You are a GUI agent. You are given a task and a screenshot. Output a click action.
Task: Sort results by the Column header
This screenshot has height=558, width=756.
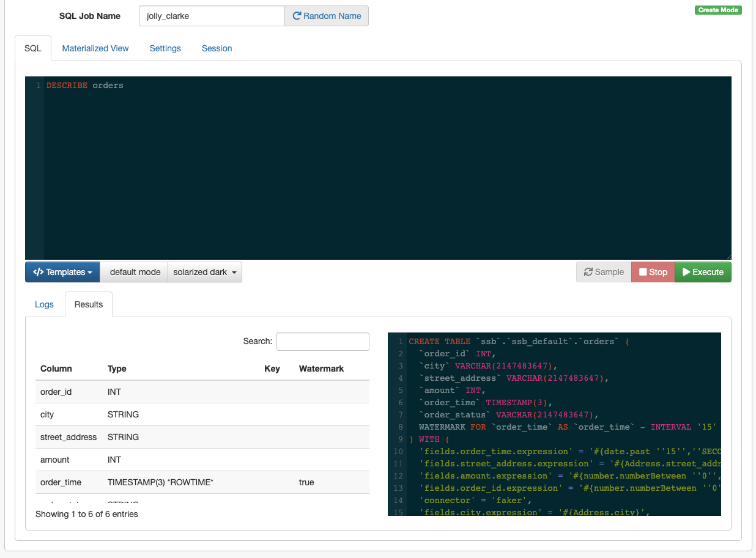tap(56, 369)
